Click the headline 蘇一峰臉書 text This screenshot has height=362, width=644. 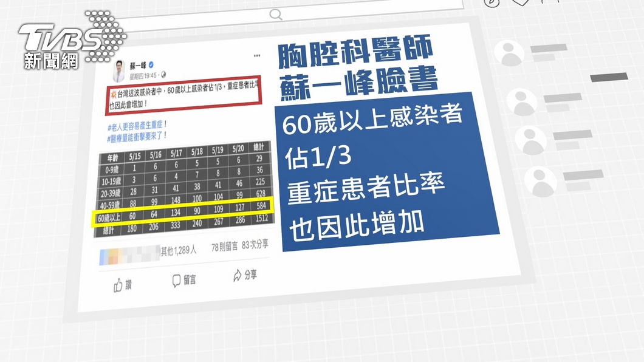[359, 84]
